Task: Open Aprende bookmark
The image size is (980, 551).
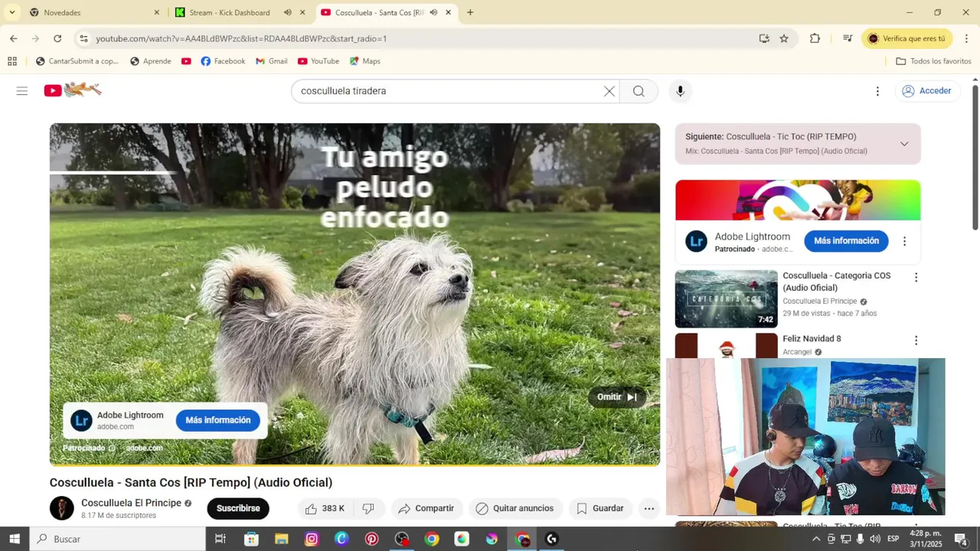Action: click(x=151, y=61)
